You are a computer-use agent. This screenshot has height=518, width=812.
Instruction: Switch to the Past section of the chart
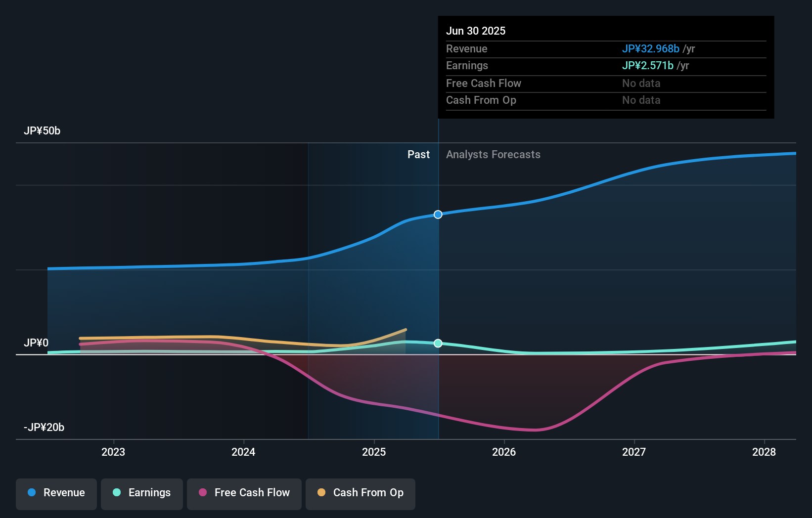419,154
